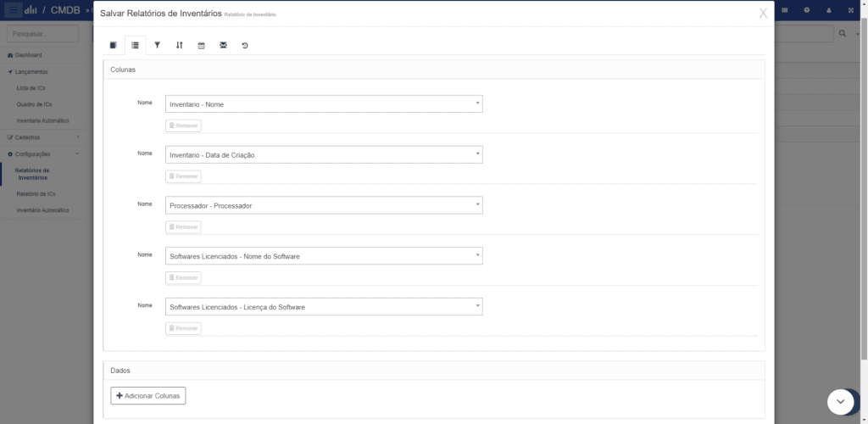Open the 'Inventario - Nome' column dropdown
Image resolution: width=868 pixels, height=424 pixels.
coord(324,104)
